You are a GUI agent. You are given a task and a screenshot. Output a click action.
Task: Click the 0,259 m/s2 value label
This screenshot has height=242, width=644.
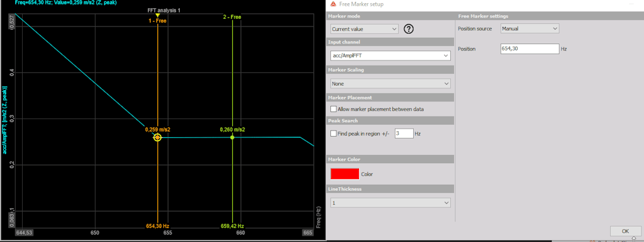click(158, 130)
